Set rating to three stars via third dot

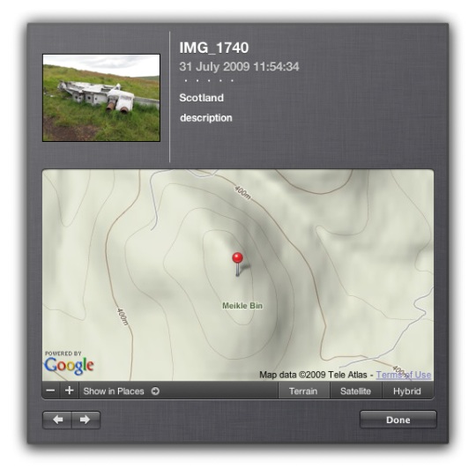[209, 81]
